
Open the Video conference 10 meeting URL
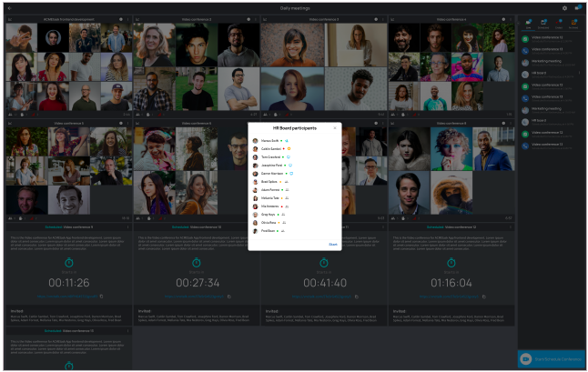[194, 297]
